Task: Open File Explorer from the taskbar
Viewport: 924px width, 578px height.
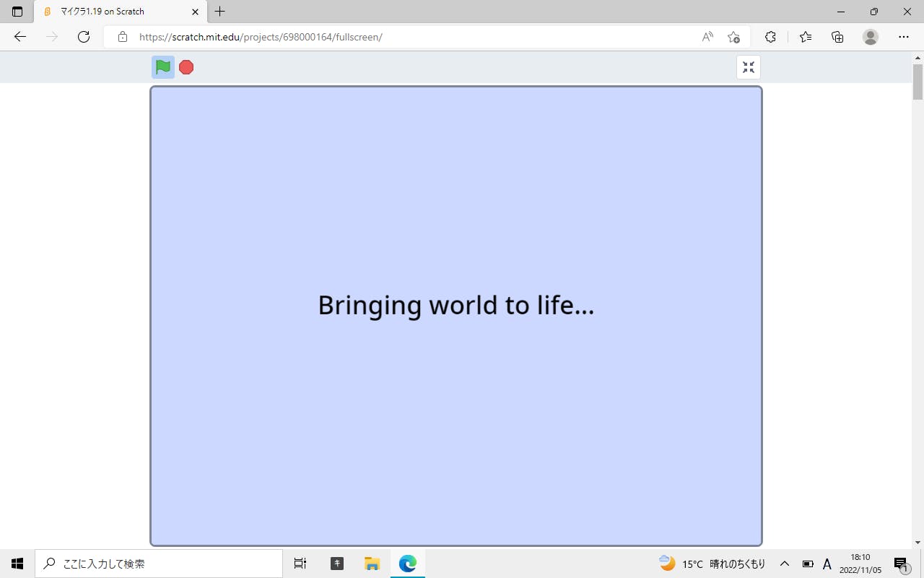Action: click(x=372, y=564)
